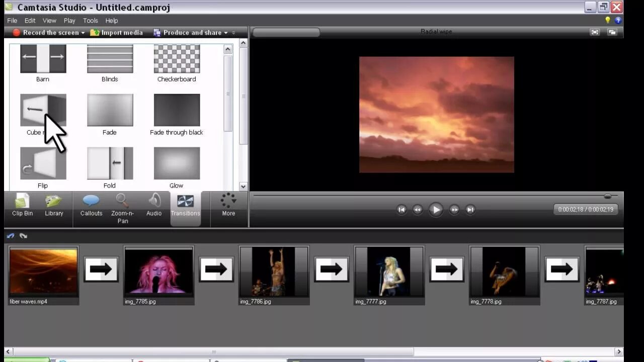Select the img_7786.jpg storyboard thumbnail
This screenshot has width=644, height=362.
274,272
